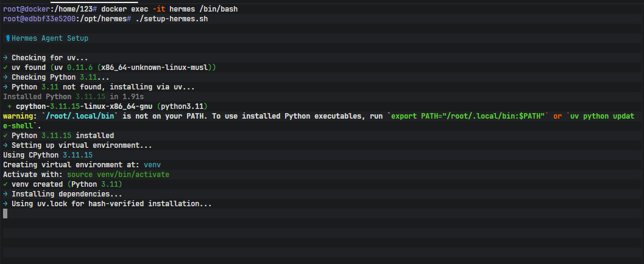Click the arrow before 'Installing dependencies...'
This screenshot has height=264, width=644.
tap(5, 193)
